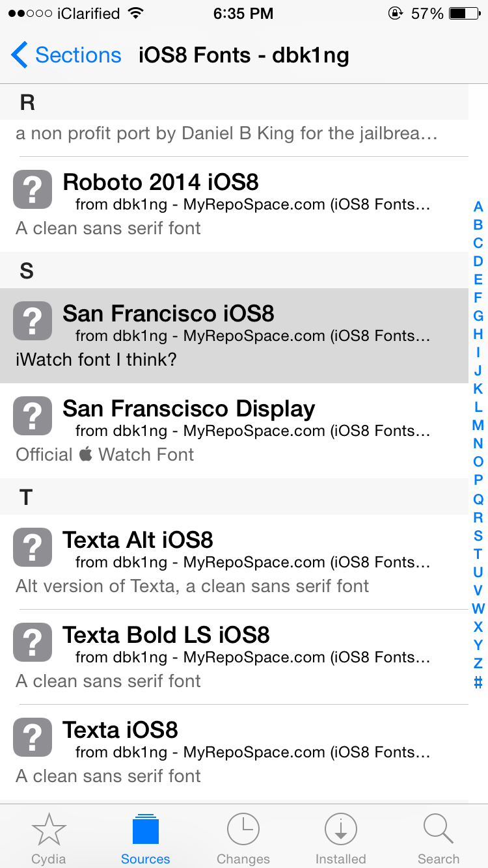The image size is (488, 868).
Task: Jump to letter M in index
Action: 478,426
